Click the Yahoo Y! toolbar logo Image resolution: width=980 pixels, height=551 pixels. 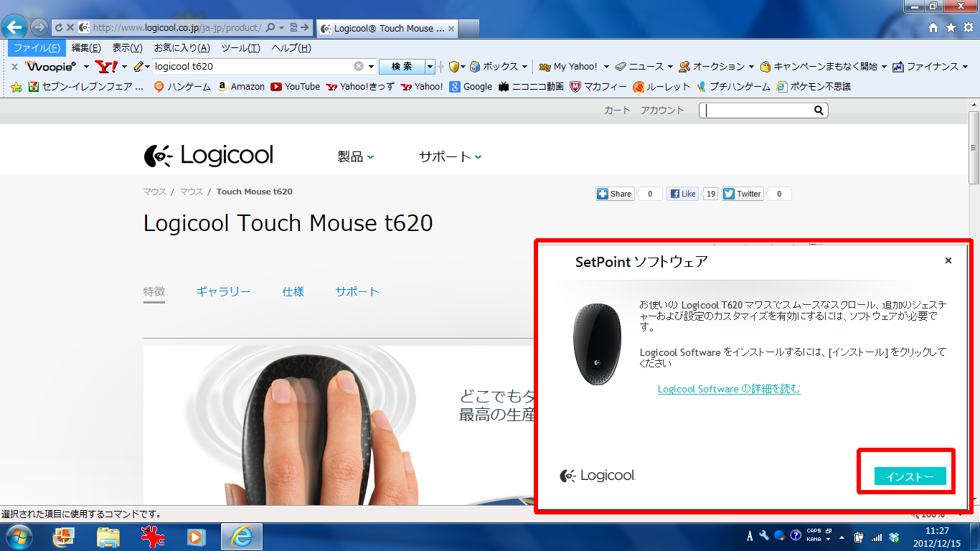pyautogui.click(x=106, y=66)
